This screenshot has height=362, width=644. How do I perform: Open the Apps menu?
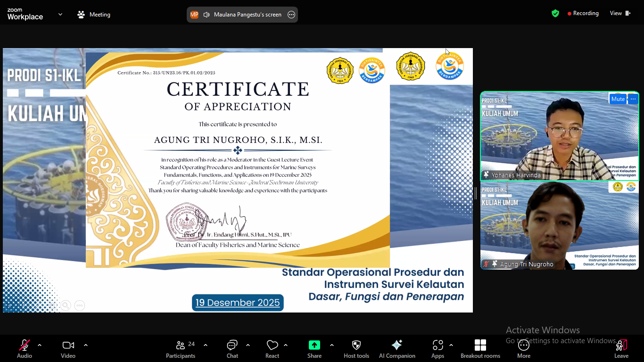click(x=438, y=348)
